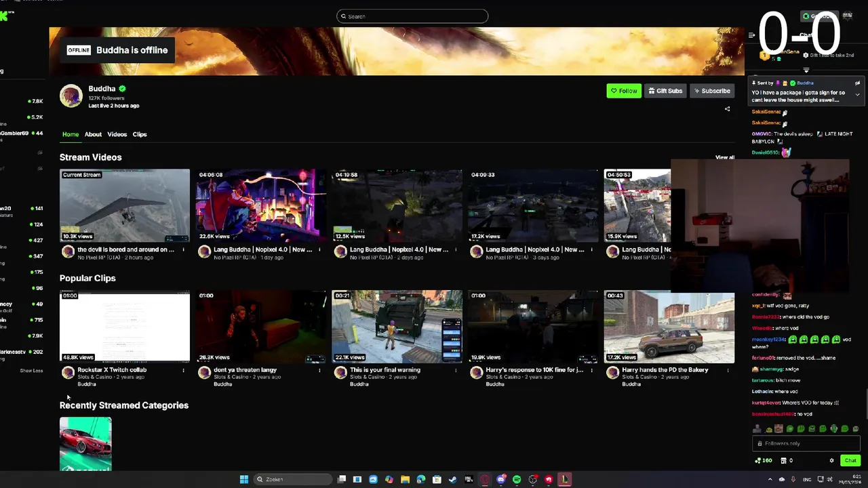This screenshot has width=868, height=488.
Task: Click 'the devil is bored and around on' title
Action: pos(126,249)
